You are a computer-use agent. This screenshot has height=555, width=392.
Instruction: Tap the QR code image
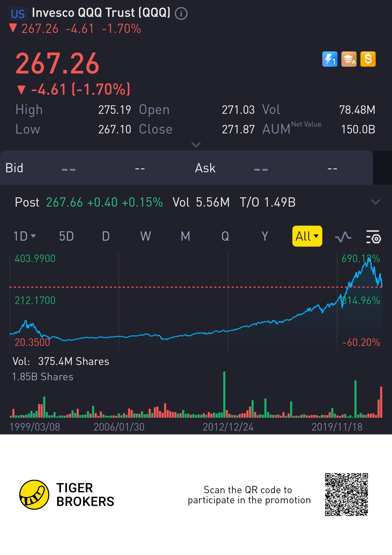(x=346, y=494)
